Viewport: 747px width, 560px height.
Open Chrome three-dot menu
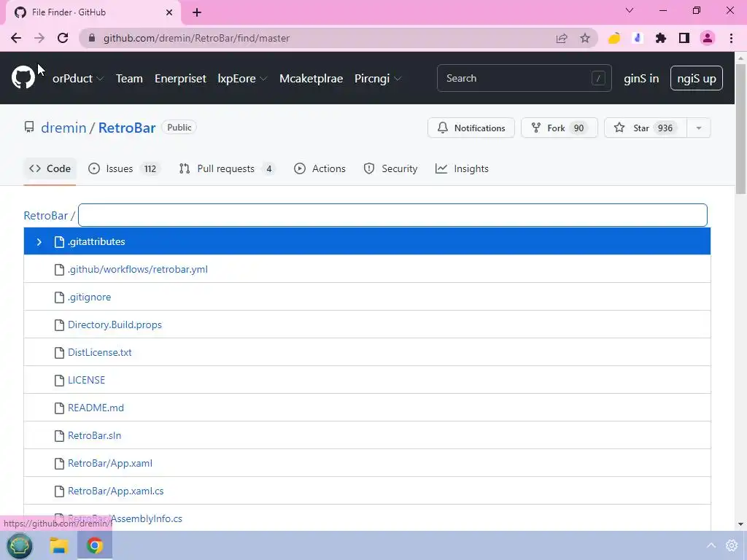(x=731, y=38)
